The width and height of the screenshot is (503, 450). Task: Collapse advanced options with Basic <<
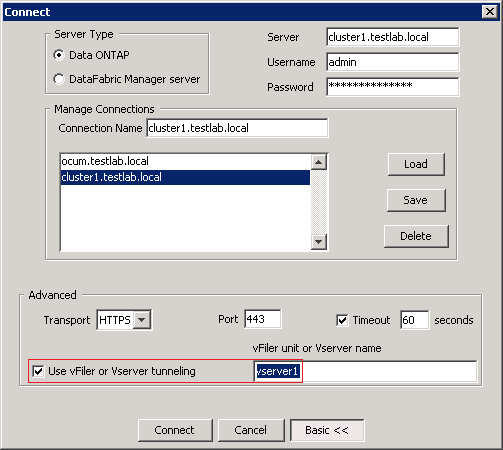(327, 430)
